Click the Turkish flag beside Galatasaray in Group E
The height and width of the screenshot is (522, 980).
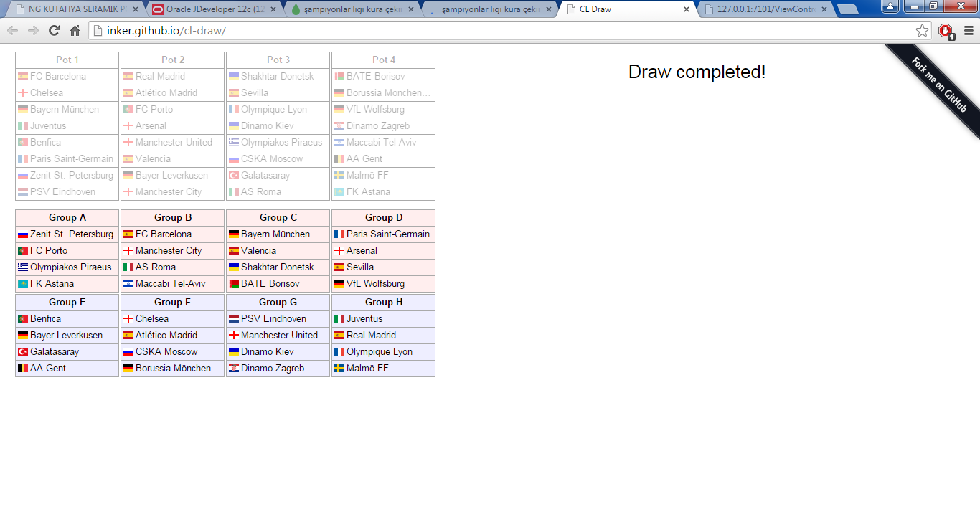click(23, 352)
